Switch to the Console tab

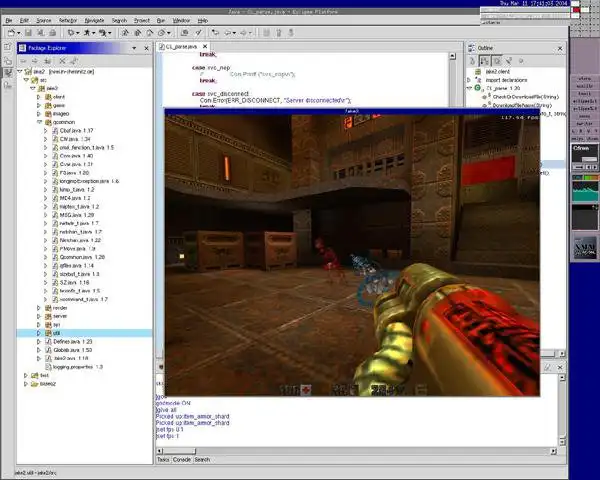[x=182, y=460]
